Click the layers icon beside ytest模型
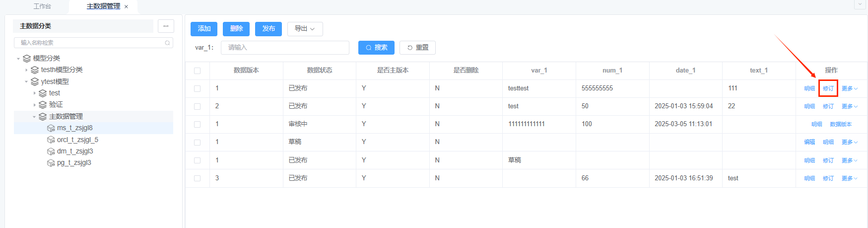The image size is (868, 228). click(x=35, y=81)
